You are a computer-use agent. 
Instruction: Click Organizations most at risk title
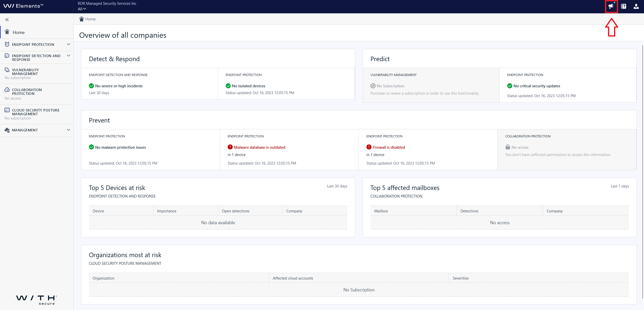(x=125, y=255)
